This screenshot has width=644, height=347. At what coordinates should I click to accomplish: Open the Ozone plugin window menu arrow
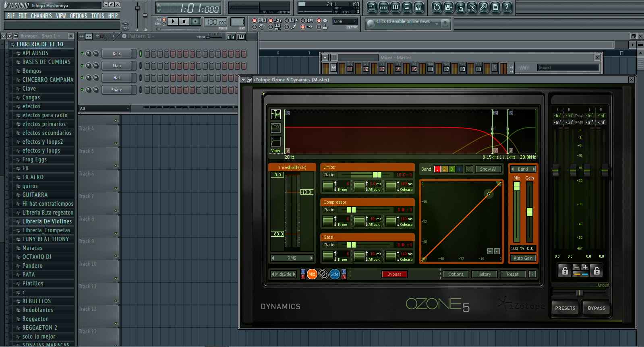[243, 80]
